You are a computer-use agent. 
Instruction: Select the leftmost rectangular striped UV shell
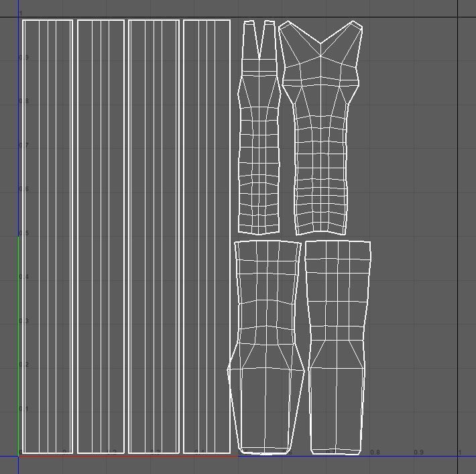click(48, 237)
